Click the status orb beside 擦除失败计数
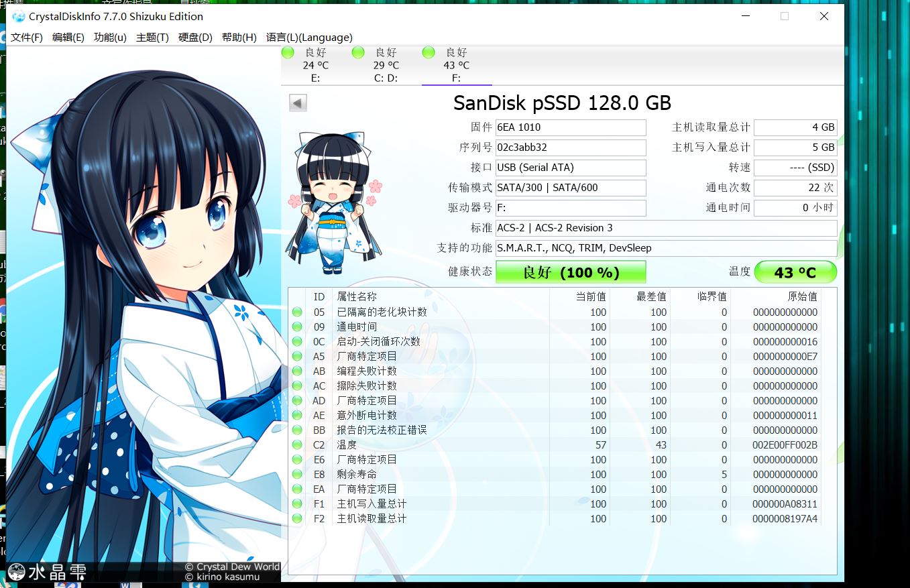Viewport: 910px width, 588px height. 297,386
